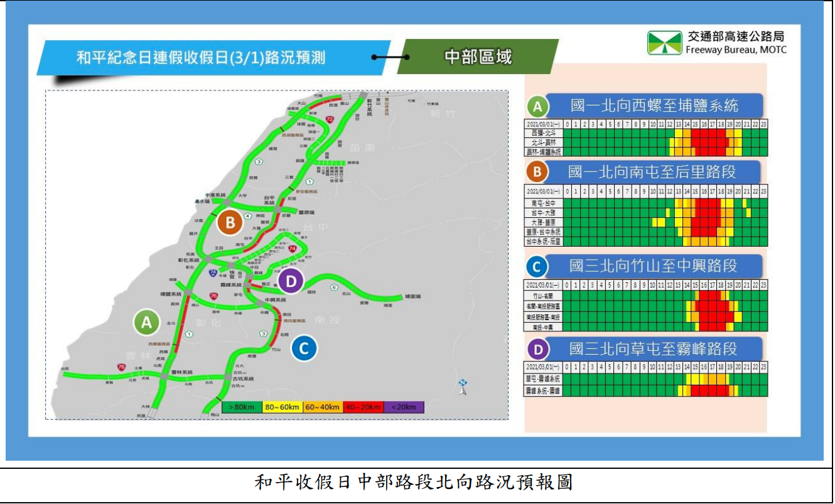Click the 西螺服務區 label on the map

[159, 344]
